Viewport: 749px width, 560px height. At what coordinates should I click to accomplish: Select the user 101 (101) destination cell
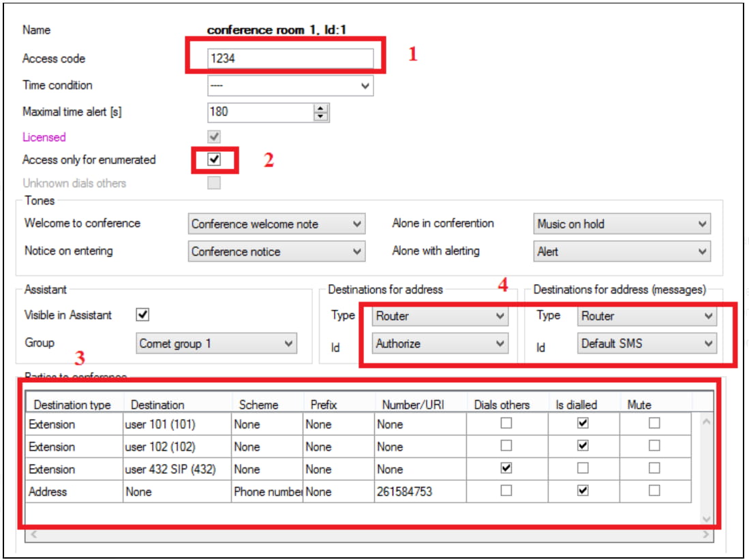[177, 424]
